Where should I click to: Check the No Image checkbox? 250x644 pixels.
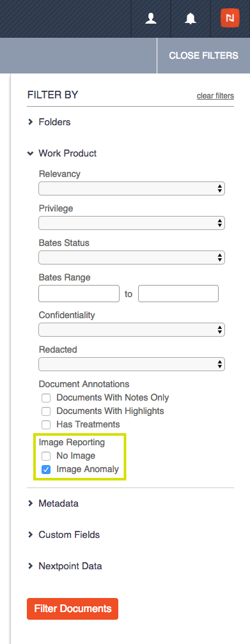[x=46, y=456]
